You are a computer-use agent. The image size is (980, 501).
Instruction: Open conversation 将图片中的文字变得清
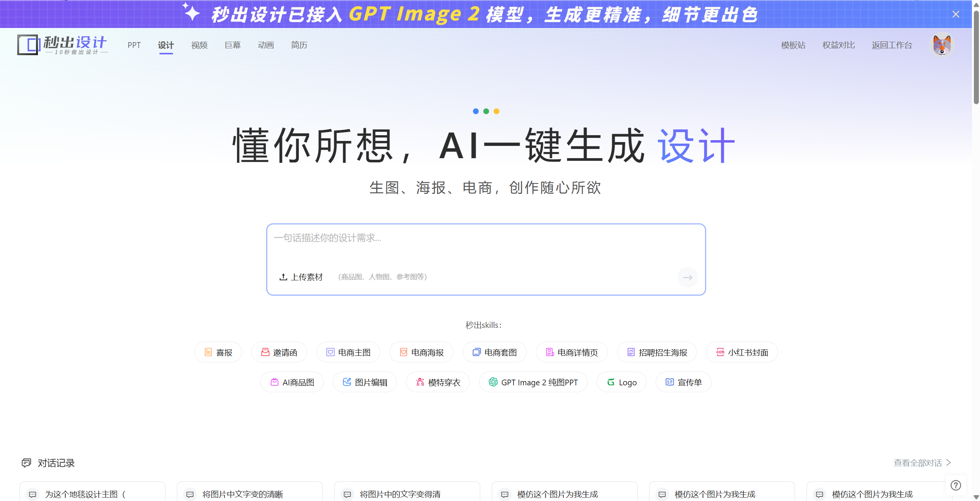[407, 491]
